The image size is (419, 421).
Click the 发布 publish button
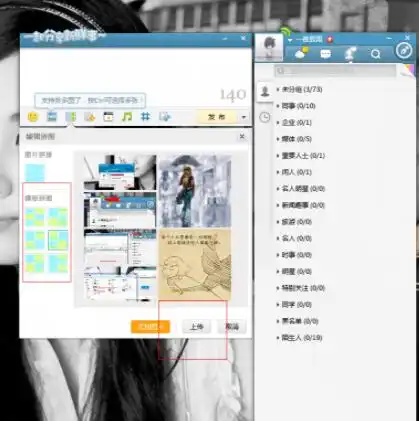[217, 117]
